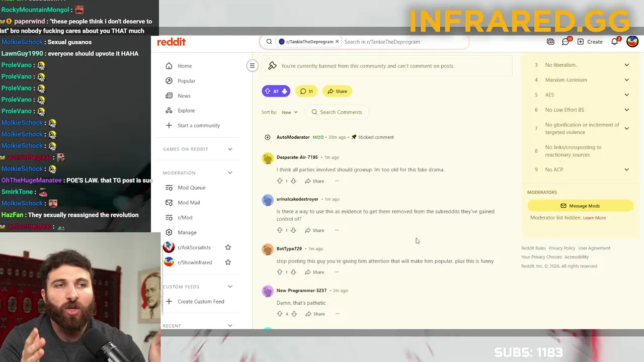The width and height of the screenshot is (644, 362).
Task: Collapse the Moderation section
Action: (230, 172)
